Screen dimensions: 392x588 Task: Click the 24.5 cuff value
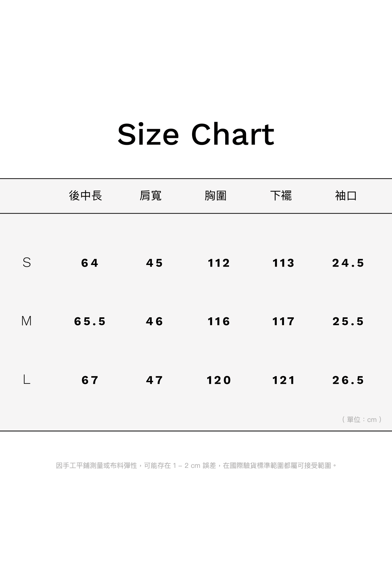pyautogui.click(x=348, y=263)
